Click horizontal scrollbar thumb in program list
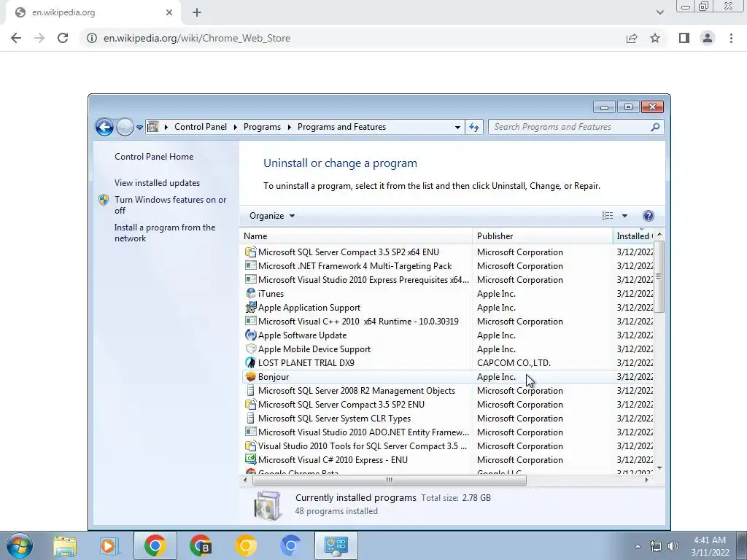The width and height of the screenshot is (747, 560). tap(390, 480)
